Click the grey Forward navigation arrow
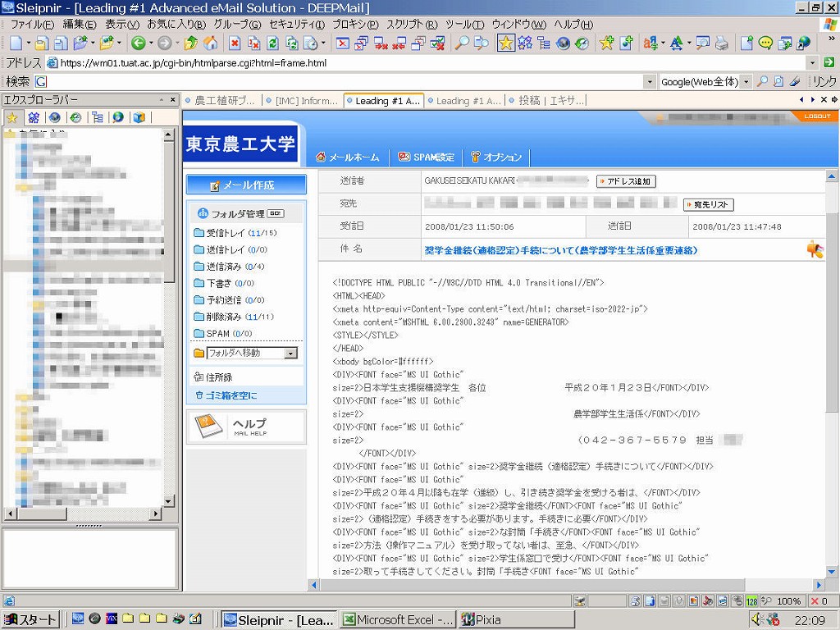 pyautogui.click(x=164, y=43)
